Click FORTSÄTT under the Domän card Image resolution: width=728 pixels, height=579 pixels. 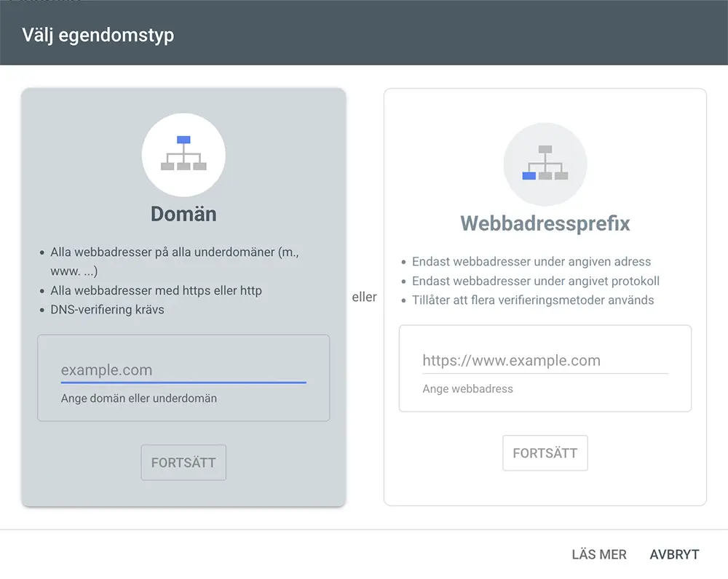(183, 463)
